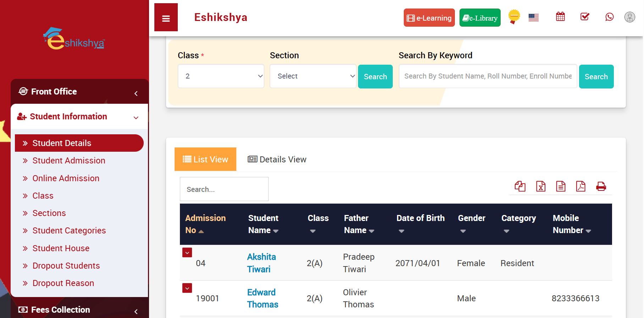Copy table data with the copy icon
The height and width of the screenshot is (318, 644).
[x=520, y=186]
